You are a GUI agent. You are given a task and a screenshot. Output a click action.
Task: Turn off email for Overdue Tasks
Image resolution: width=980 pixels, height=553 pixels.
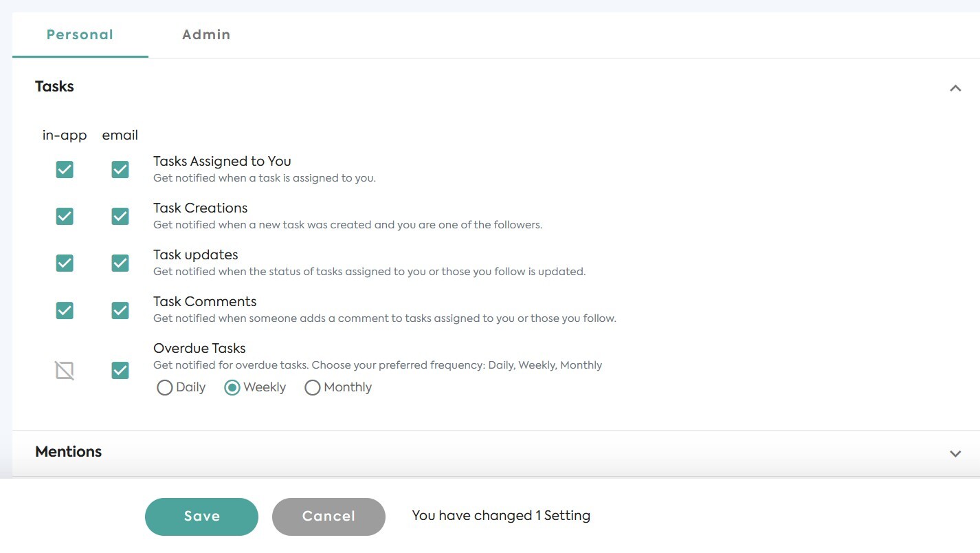tap(120, 371)
